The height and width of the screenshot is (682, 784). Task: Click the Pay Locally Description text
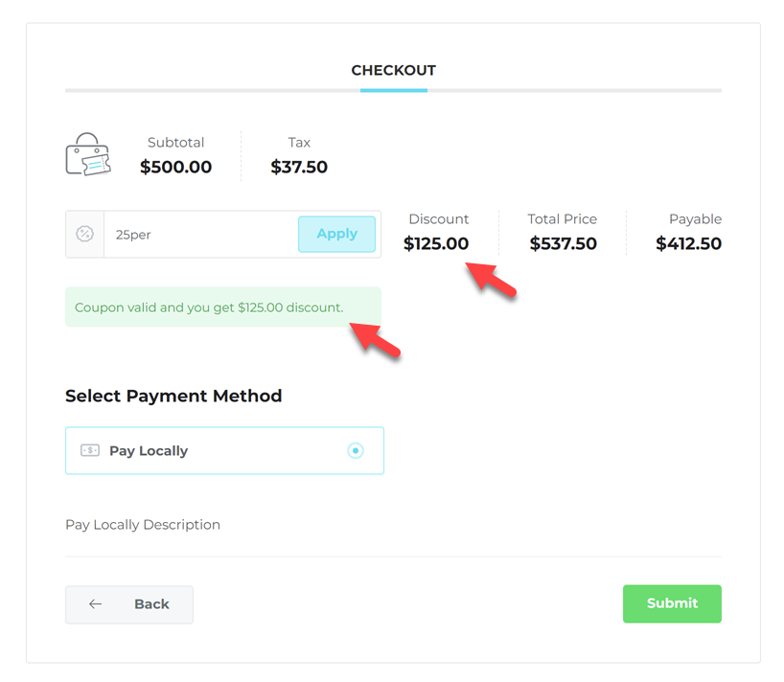(x=143, y=525)
